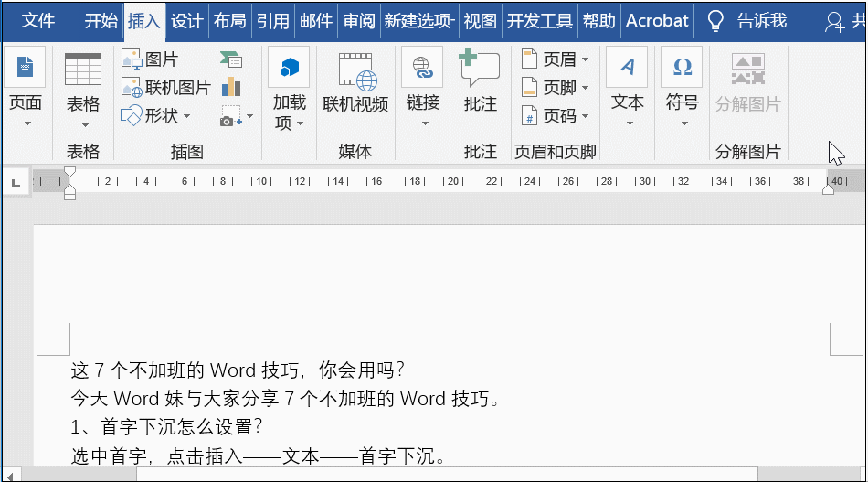Click the line 选中首字，点击插入
868x482 pixels.
[x=258, y=456]
